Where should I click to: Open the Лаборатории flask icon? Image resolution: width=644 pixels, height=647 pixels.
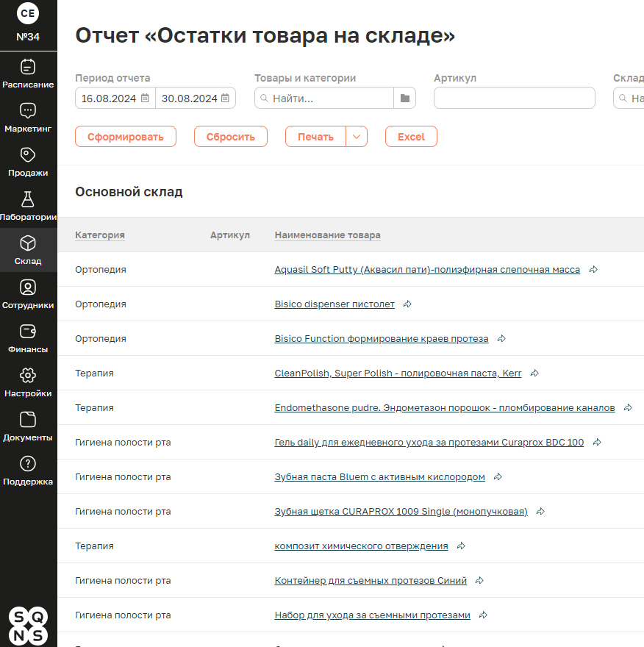[28, 206]
